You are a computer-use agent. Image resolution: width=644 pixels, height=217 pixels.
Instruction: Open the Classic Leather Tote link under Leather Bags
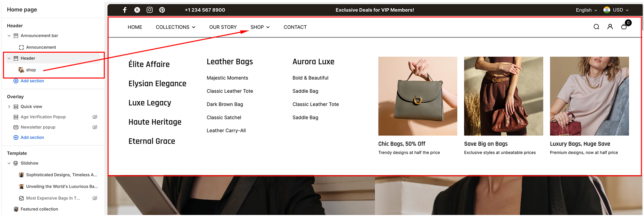point(230,91)
